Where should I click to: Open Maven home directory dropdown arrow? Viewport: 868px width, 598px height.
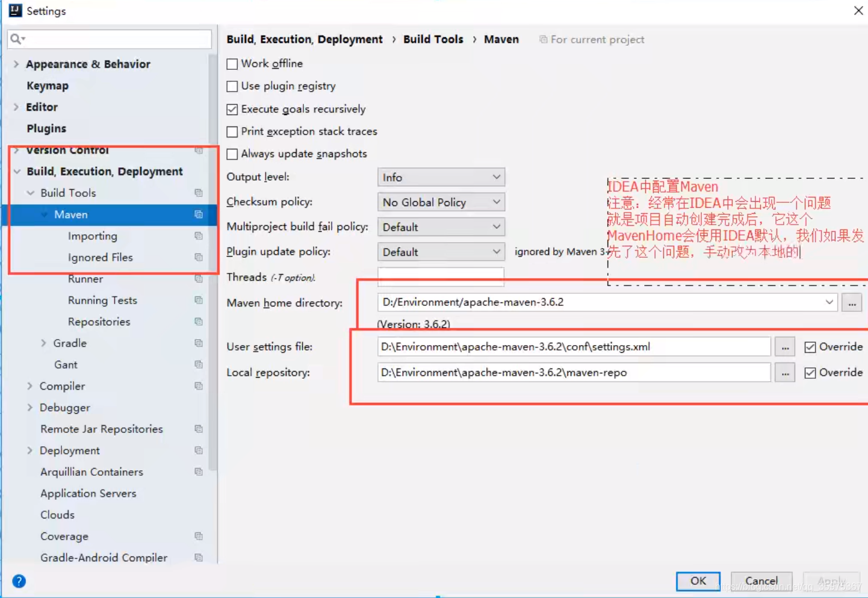point(829,302)
